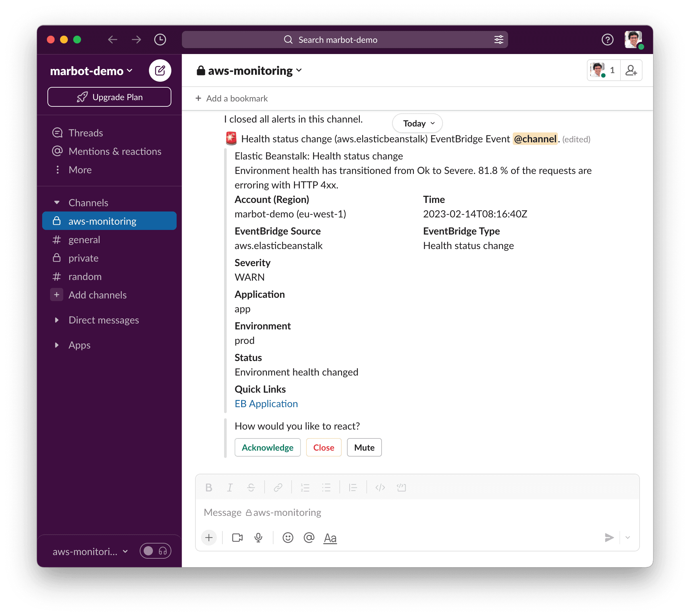Click the @channel mention
The width and height of the screenshot is (690, 616).
pyautogui.click(x=535, y=139)
